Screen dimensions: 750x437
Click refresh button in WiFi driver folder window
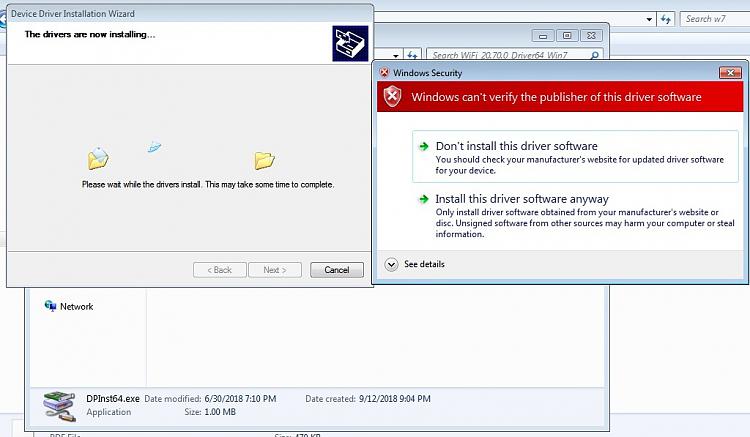412,55
